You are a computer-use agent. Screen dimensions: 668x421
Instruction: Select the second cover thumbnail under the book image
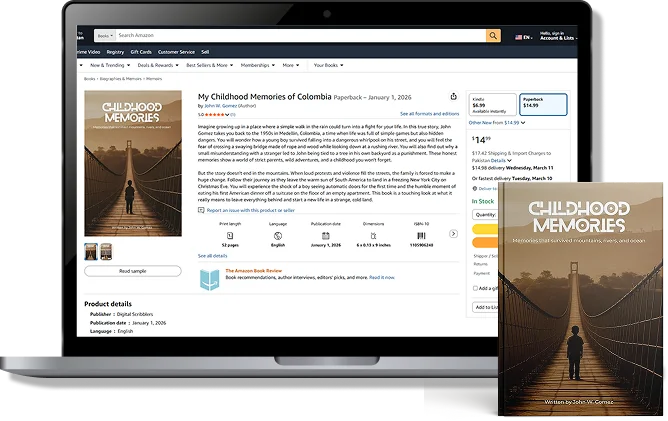(106, 252)
